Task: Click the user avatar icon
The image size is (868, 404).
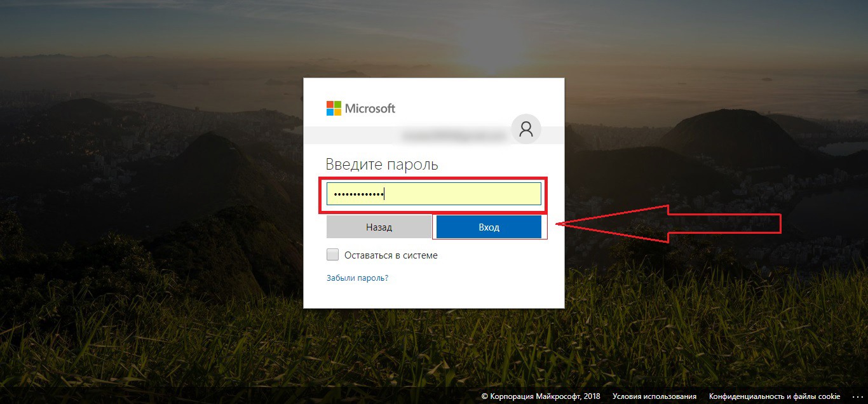Action: click(526, 129)
